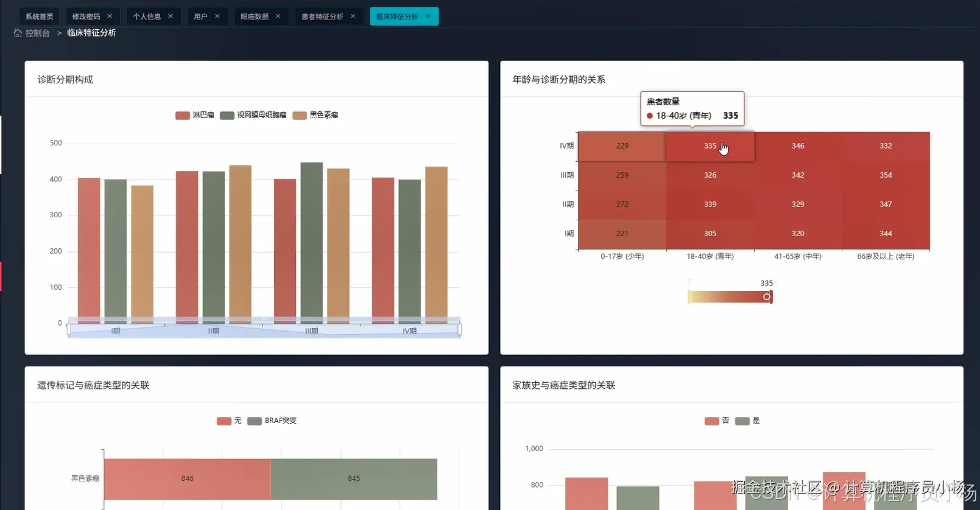980x510 pixels.
Task: Click the 淋巴瘤 bar for I期
Action: coord(89,251)
